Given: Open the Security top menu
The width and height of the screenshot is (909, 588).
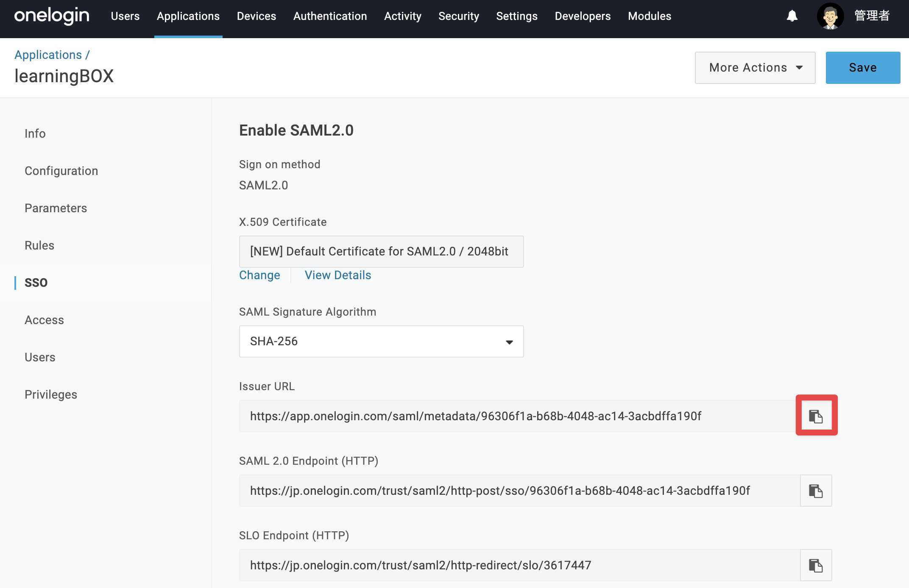Looking at the screenshot, I should click(x=459, y=16).
